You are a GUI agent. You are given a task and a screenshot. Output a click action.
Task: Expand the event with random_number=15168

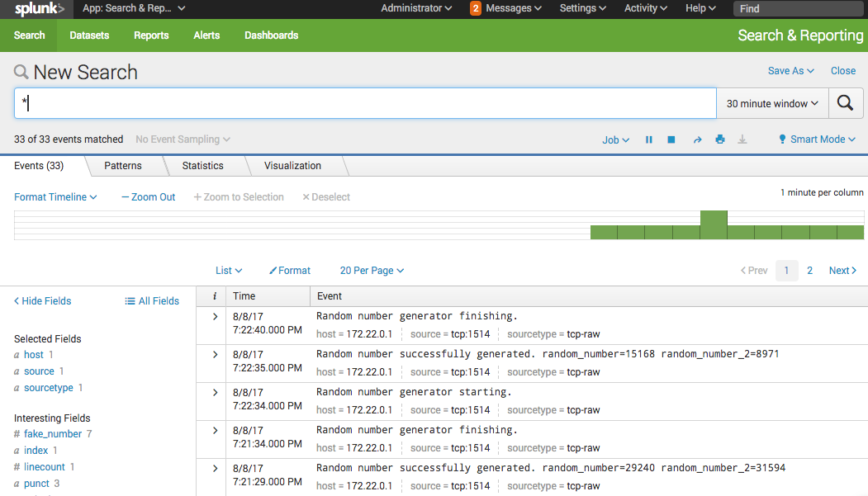click(215, 355)
